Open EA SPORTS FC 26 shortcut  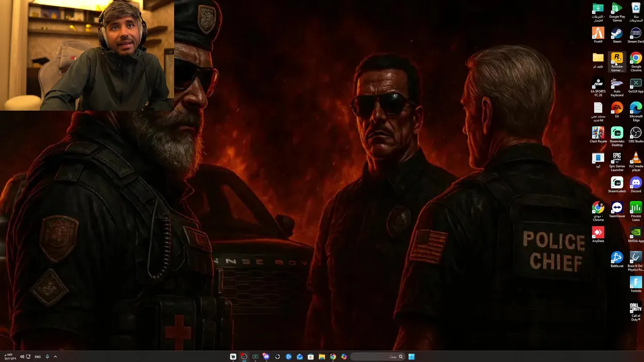pyautogui.click(x=598, y=87)
